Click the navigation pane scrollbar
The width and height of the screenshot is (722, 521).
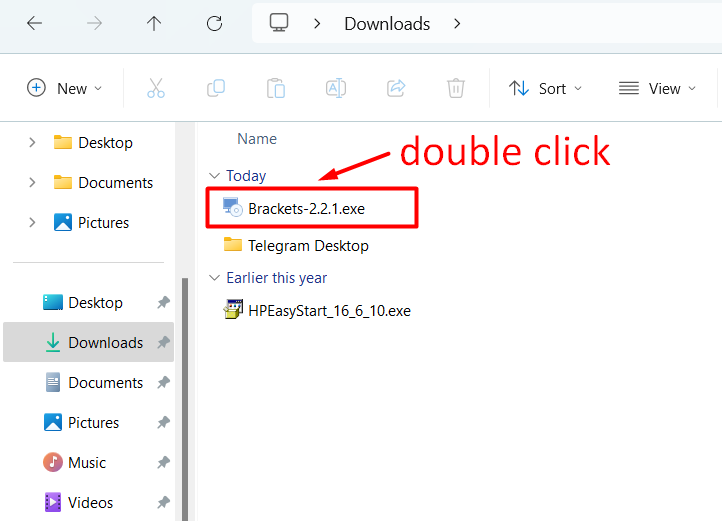(185, 398)
